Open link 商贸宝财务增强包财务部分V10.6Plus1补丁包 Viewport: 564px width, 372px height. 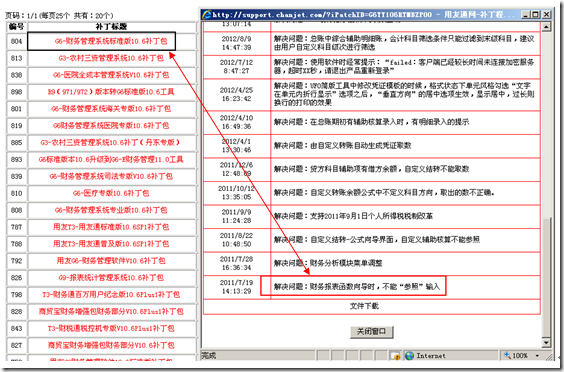pos(111,312)
